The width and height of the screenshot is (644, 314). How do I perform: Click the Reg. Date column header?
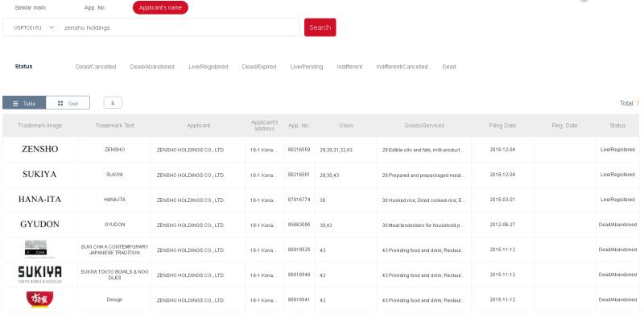(565, 126)
